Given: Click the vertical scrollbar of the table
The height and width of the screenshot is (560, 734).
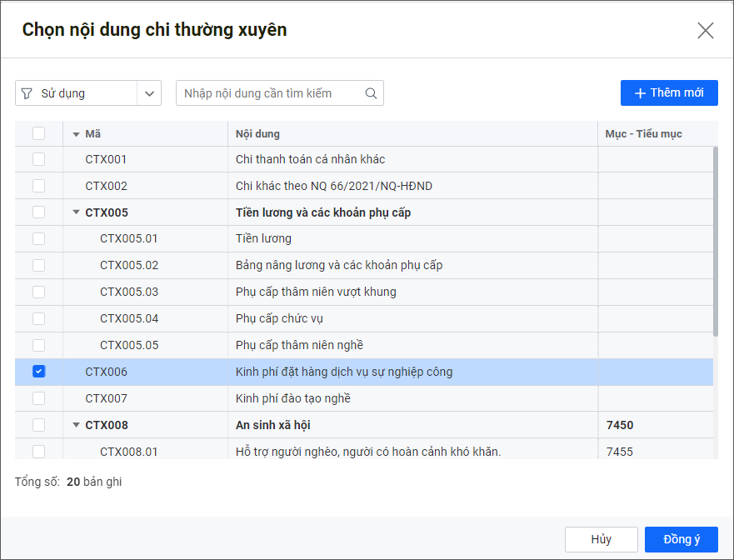Looking at the screenshot, I should [715, 242].
